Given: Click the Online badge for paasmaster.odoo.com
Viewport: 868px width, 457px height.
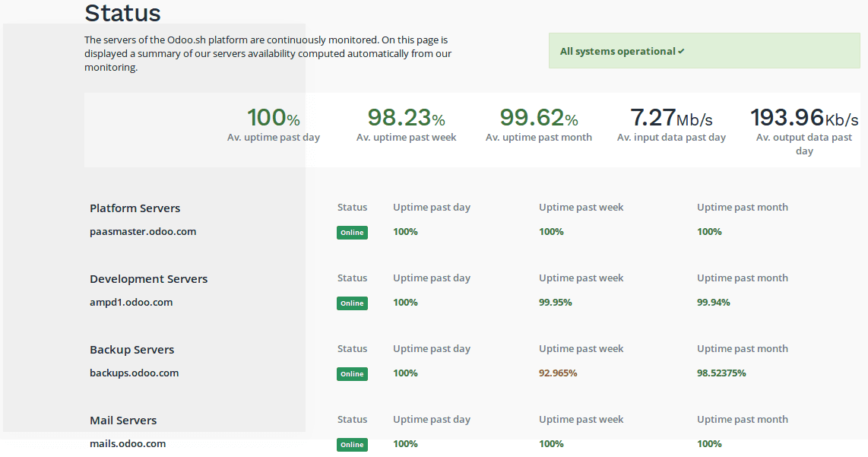Looking at the screenshot, I should [x=352, y=233].
